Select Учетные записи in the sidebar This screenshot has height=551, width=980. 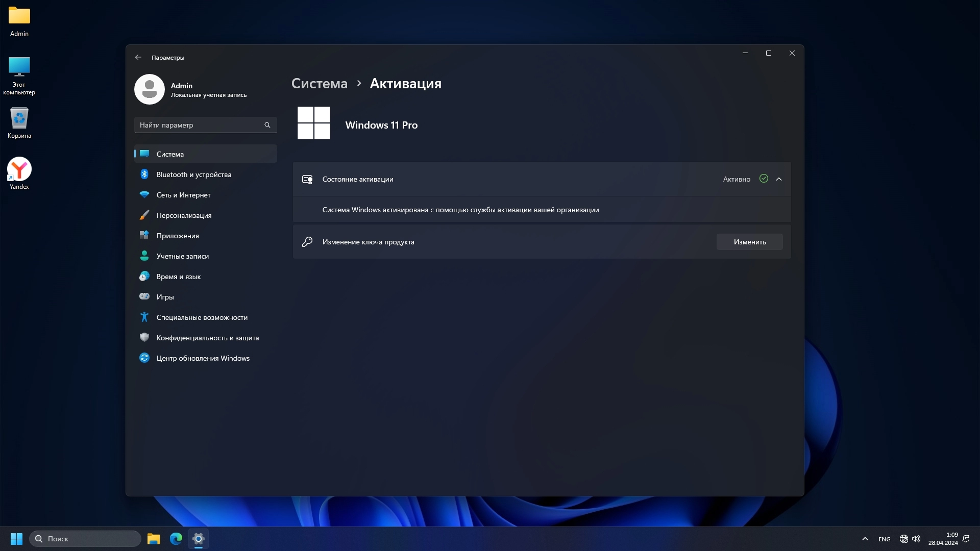(x=182, y=256)
